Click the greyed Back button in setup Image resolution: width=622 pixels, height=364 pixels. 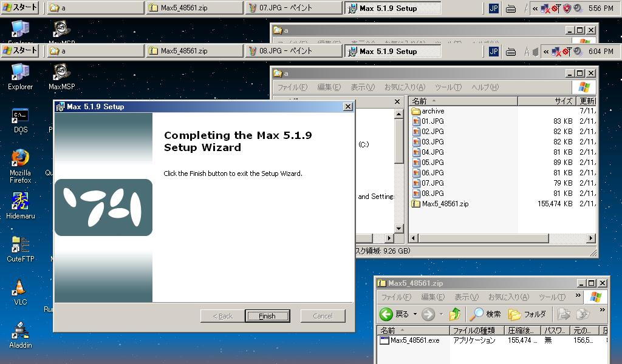pyautogui.click(x=222, y=316)
